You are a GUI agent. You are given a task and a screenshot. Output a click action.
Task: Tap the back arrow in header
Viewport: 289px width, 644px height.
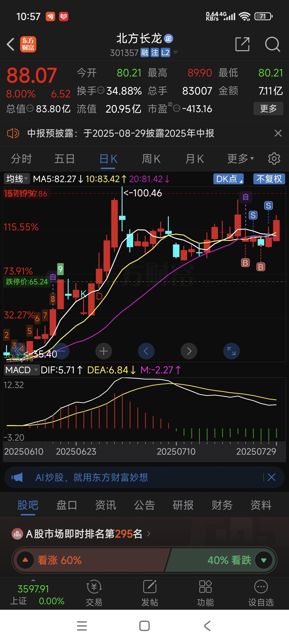(10, 44)
